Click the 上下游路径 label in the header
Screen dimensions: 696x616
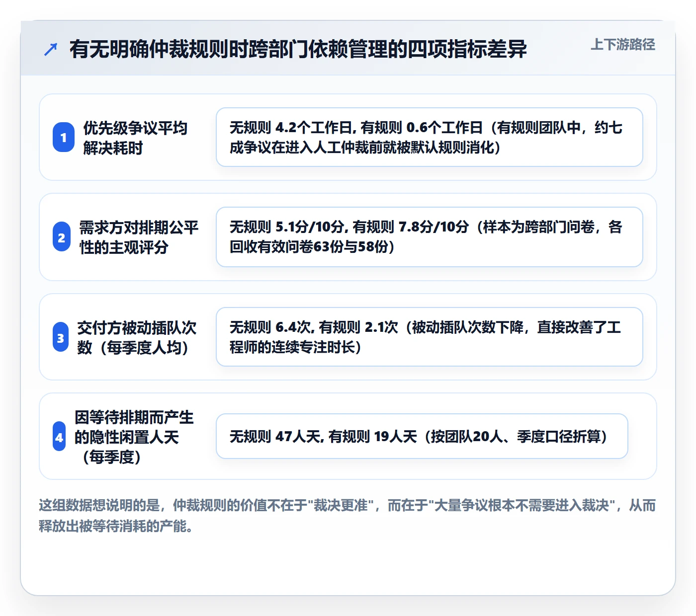click(623, 45)
